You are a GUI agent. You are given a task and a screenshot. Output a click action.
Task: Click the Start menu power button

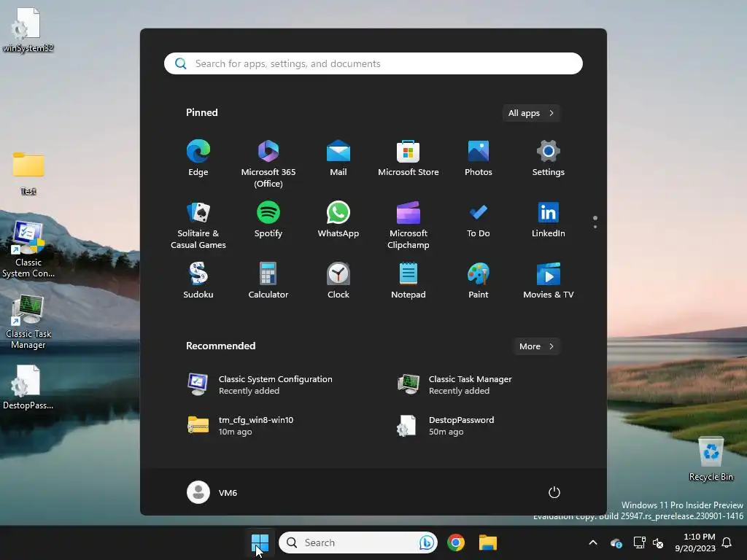554,492
